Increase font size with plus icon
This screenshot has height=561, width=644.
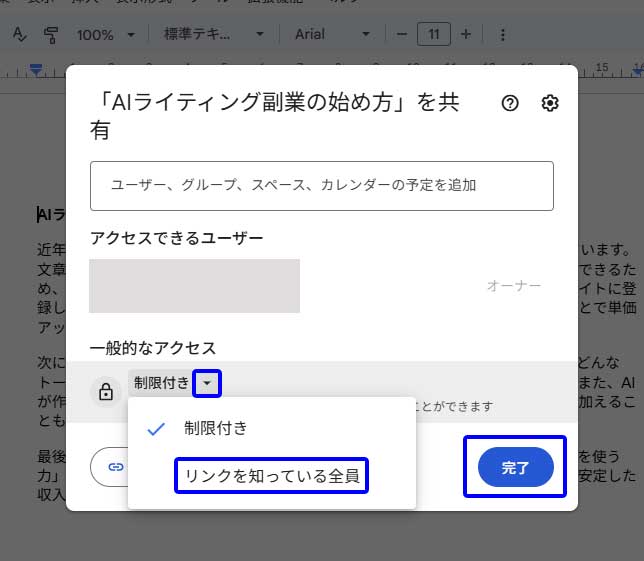(x=466, y=34)
